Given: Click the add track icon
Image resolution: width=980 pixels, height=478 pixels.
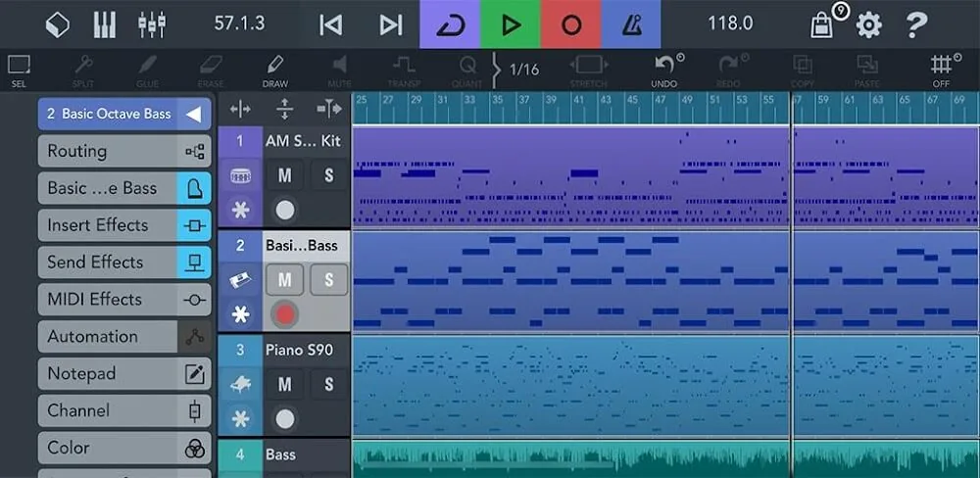Looking at the screenshot, I should (328, 110).
